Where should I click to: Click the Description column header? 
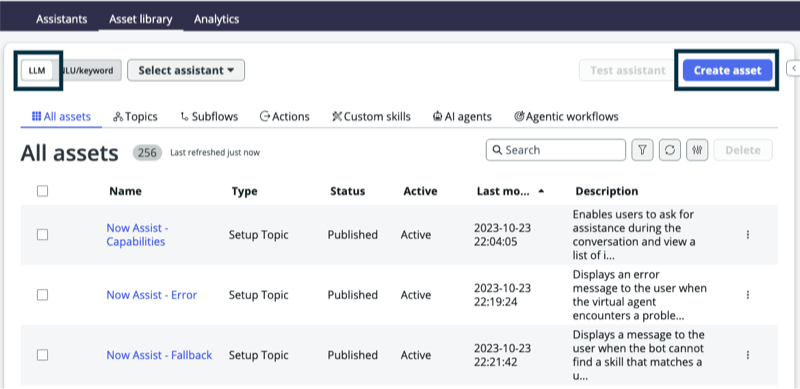(607, 191)
